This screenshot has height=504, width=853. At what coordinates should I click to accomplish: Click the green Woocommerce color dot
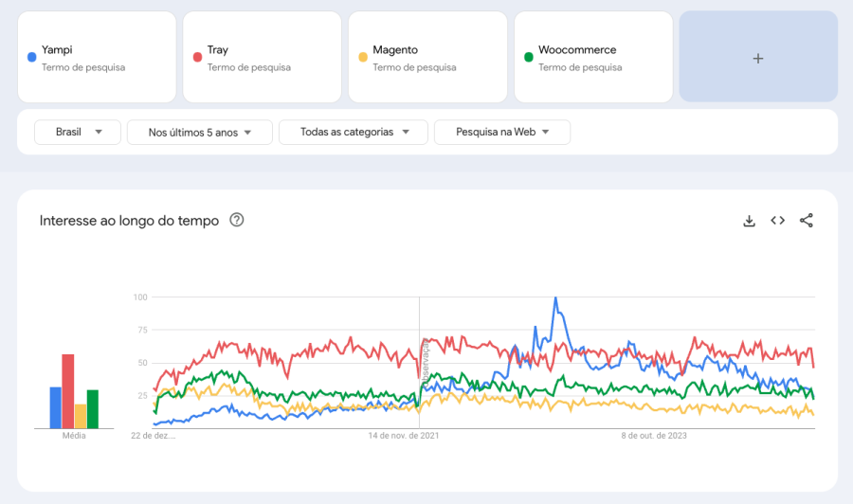coord(528,57)
